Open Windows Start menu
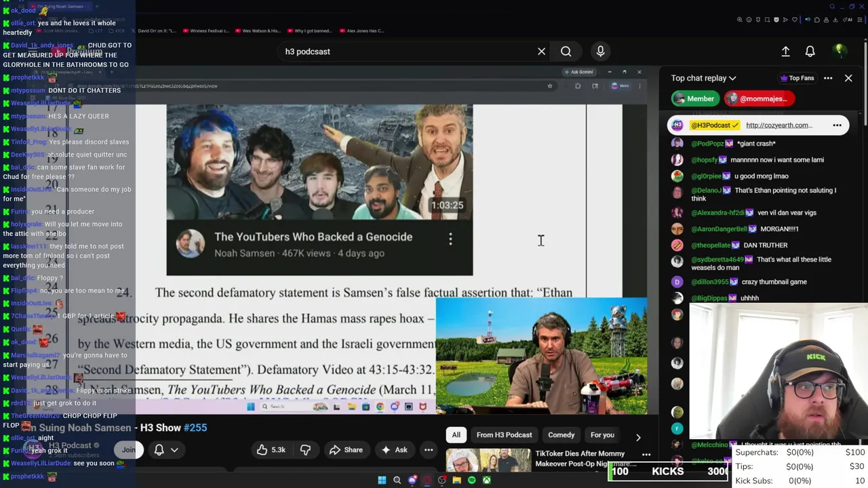Screen dimensions: 868x488 pyautogui.click(x=382, y=480)
